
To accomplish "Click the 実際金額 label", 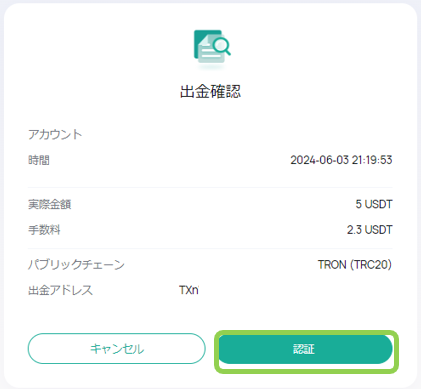I will click(49, 204).
